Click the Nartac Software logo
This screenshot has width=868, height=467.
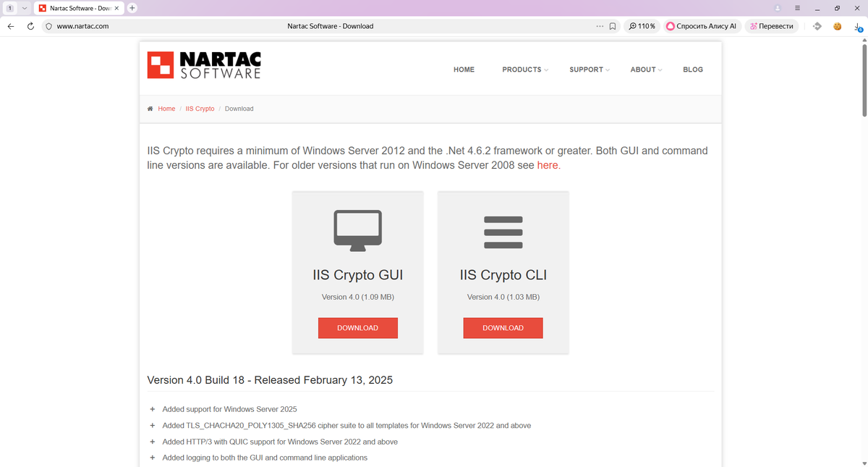coord(203,65)
